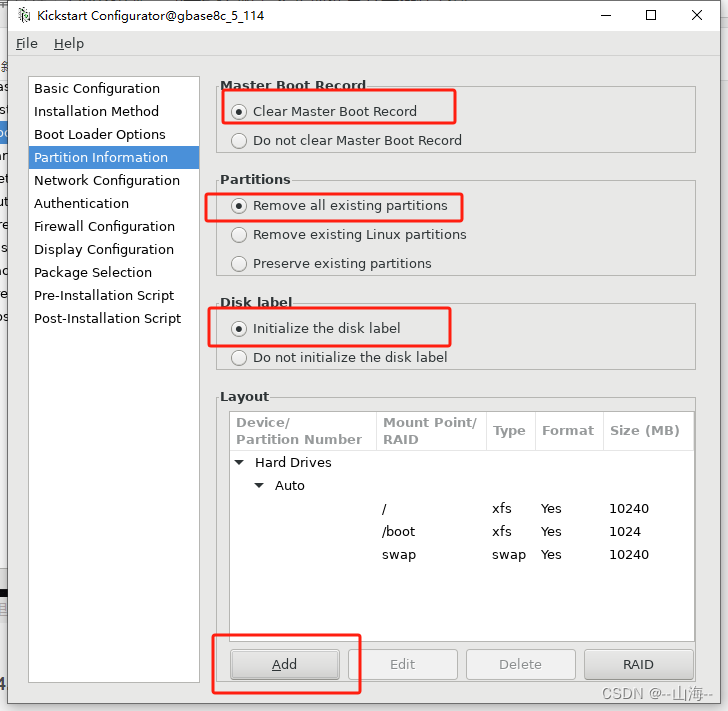Open Boot Loader Options section
Image resolution: width=728 pixels, height=711 pixels.
(x=114, y=134)
